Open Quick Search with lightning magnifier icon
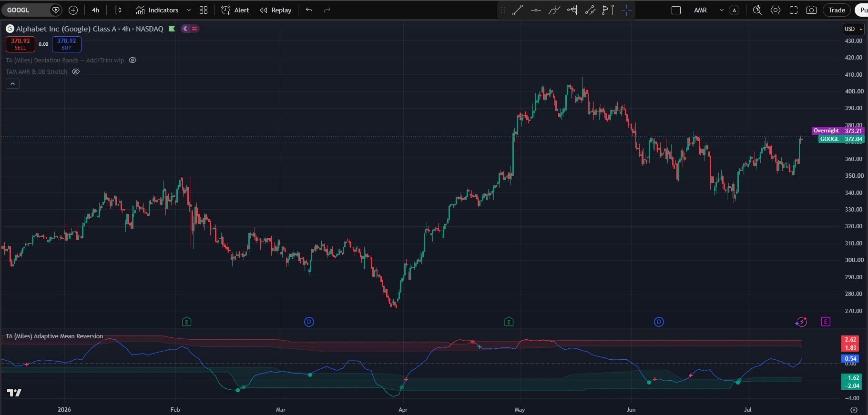The image size is (868, 415). pos(757,10)
